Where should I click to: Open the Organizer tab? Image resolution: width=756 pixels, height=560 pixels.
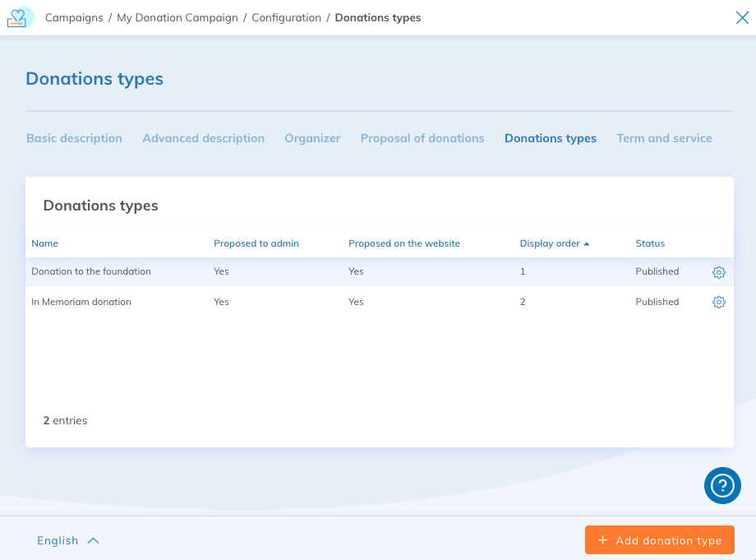point(312,138)
